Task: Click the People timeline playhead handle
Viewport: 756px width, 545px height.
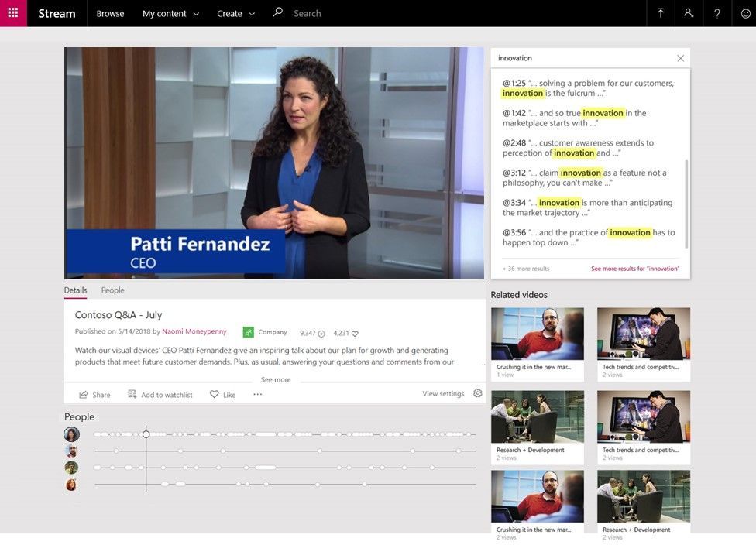Action: (x=146, y=434)
